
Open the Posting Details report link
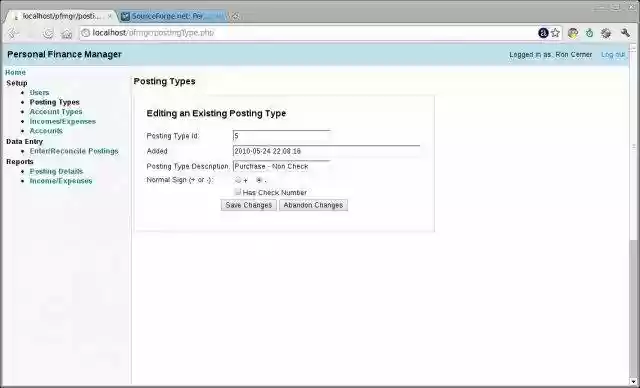coord(56,171)
